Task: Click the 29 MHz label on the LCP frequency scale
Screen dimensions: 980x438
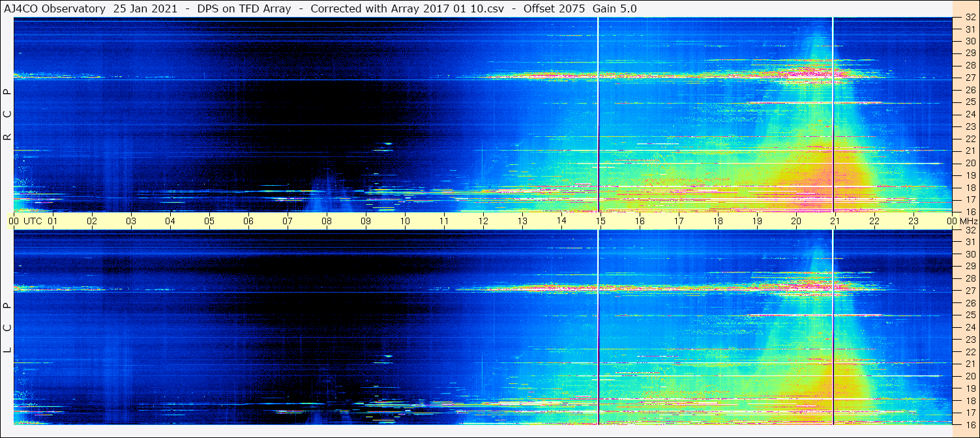Action: pos(970,267)
